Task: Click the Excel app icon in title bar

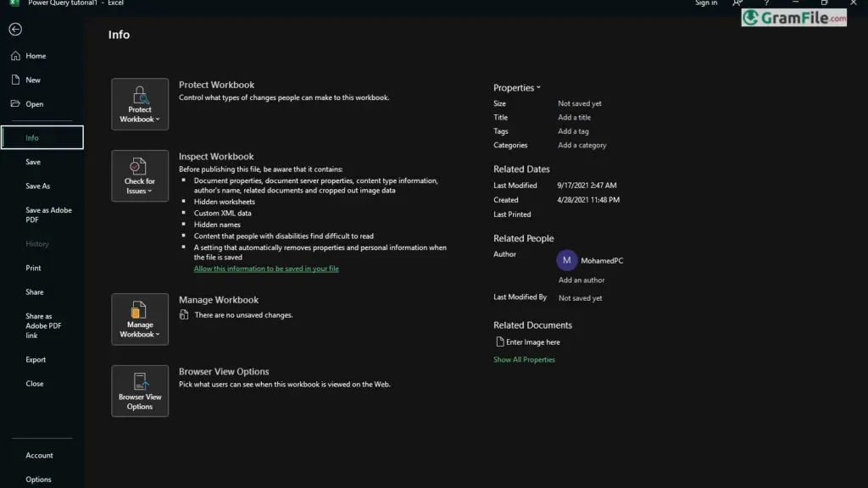Action: point(14,3)
